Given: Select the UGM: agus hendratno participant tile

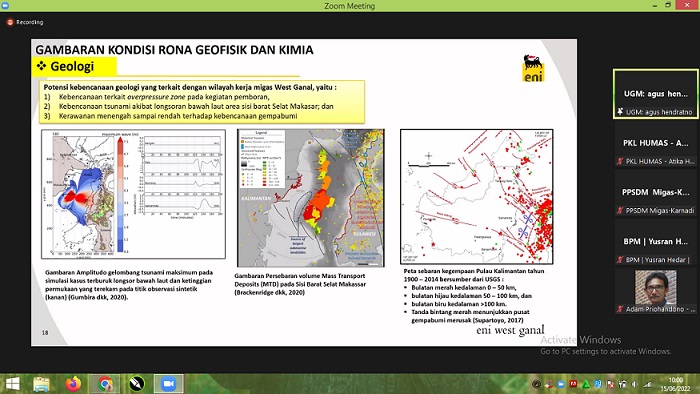Looking at the screenshot, I should pos(655,94).
